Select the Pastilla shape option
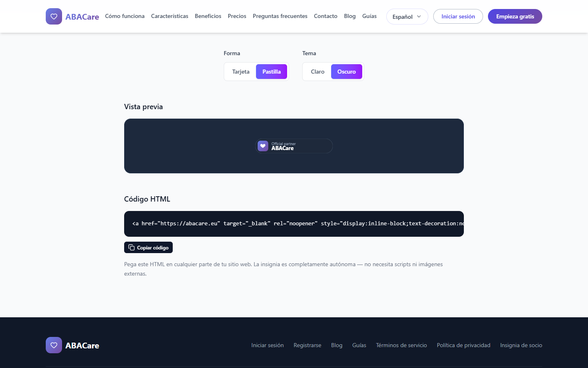The width and height of the screenshot is (588, 368). 272,72
